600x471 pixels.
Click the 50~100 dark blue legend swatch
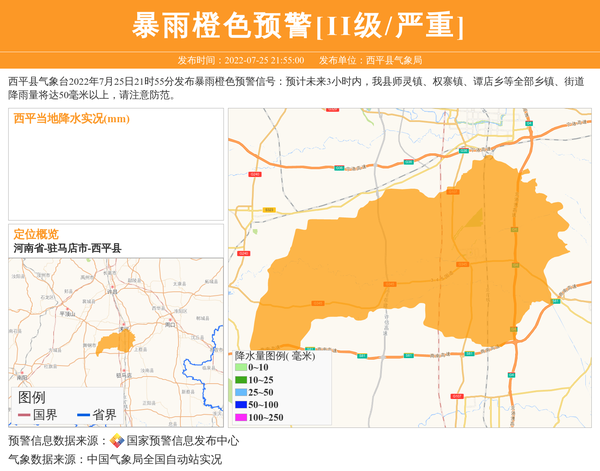240,405
